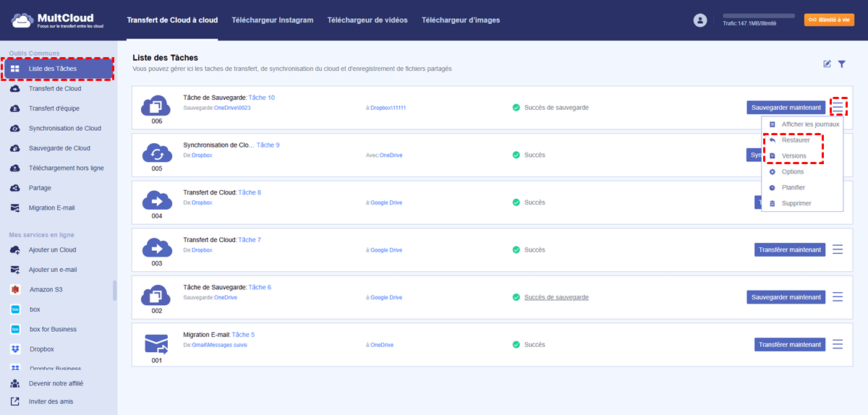Click Transférer maintenant for Tâche 7
The image size is (868, 415).
(x=790, y=250)
